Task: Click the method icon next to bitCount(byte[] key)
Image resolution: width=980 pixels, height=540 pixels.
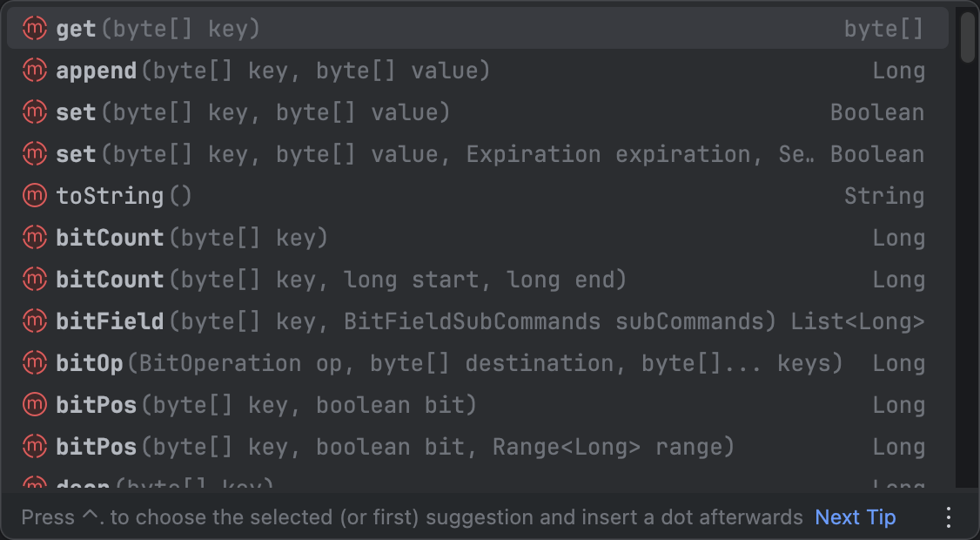Action: click(x=34, y=238)
